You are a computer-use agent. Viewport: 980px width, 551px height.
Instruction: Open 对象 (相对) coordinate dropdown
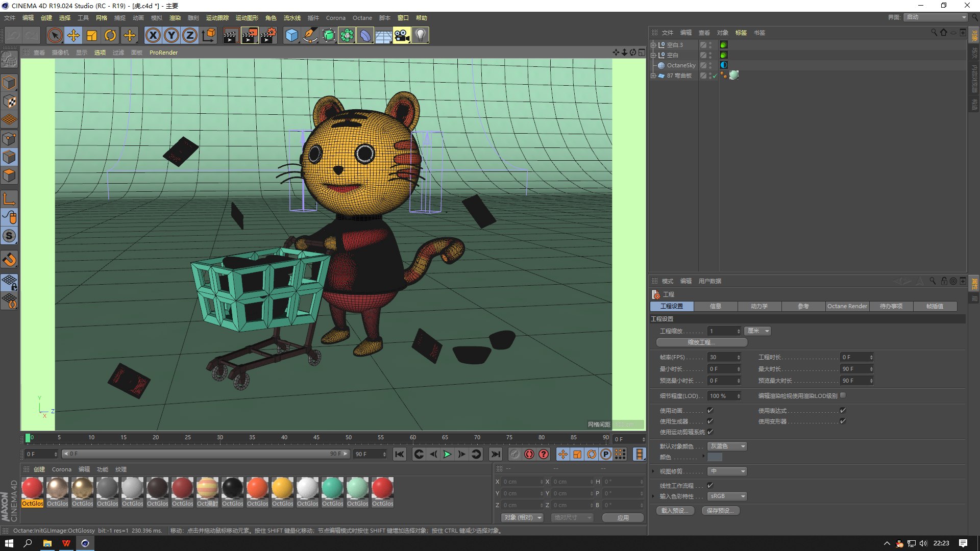point(523,517)
